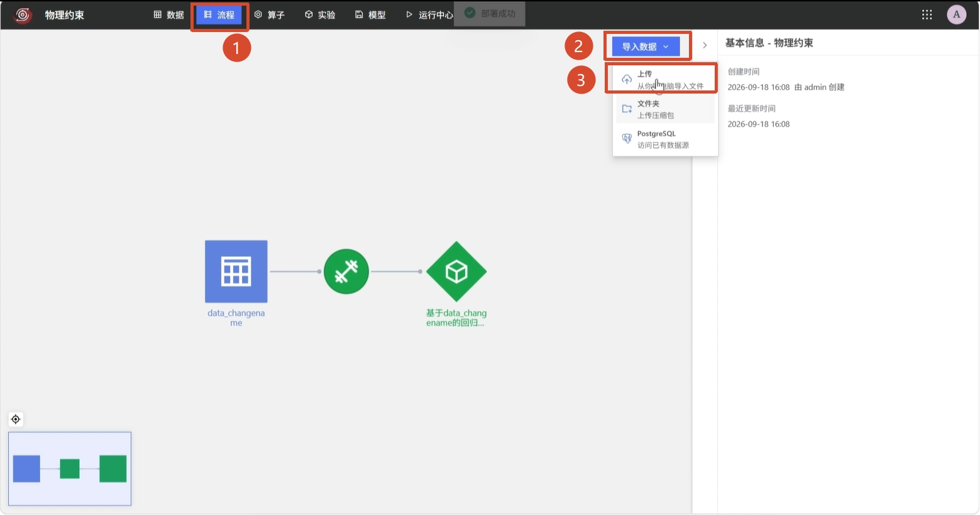Click the 2026-09-18 16:08 由 admin 创建 text

coord(786,87)
